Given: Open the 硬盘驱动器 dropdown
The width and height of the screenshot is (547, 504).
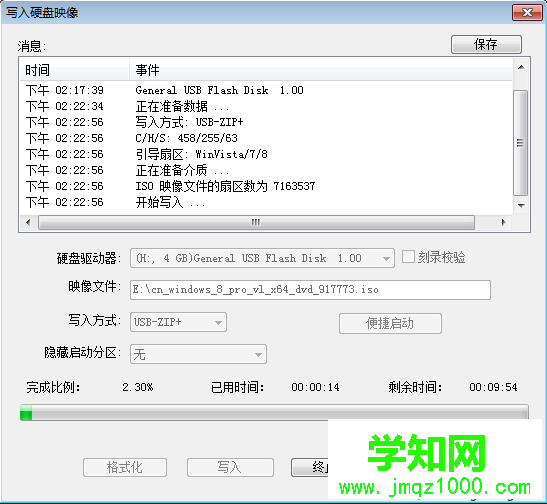Looking at the screenshot, I should [262, 258].
